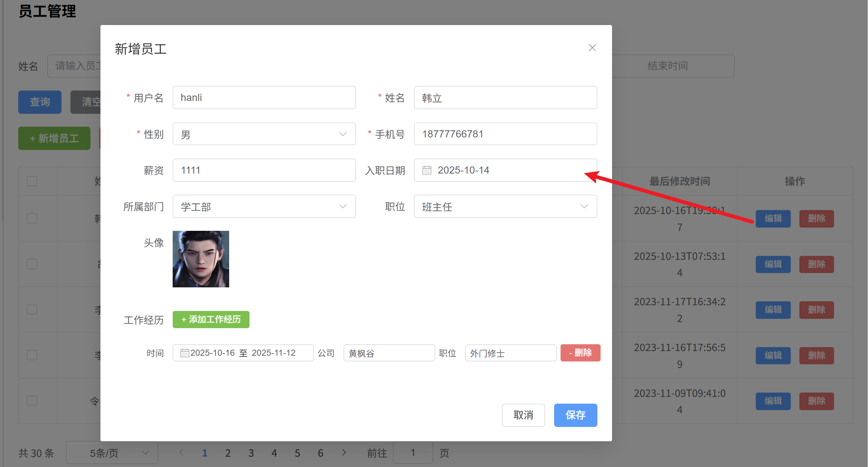Click next page arrow in pagination
The width and height of the screenshot is (868, 467).
pos(344,453)
